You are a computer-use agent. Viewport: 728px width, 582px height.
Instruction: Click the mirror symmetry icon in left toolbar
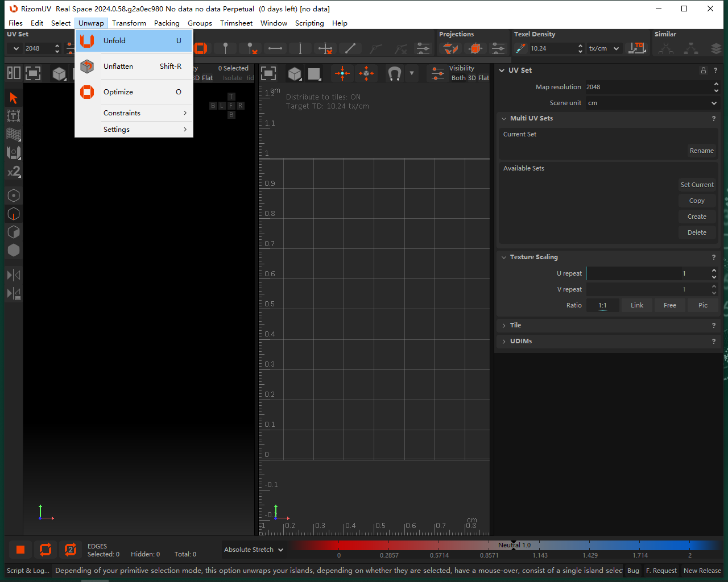tap(14, 275)
